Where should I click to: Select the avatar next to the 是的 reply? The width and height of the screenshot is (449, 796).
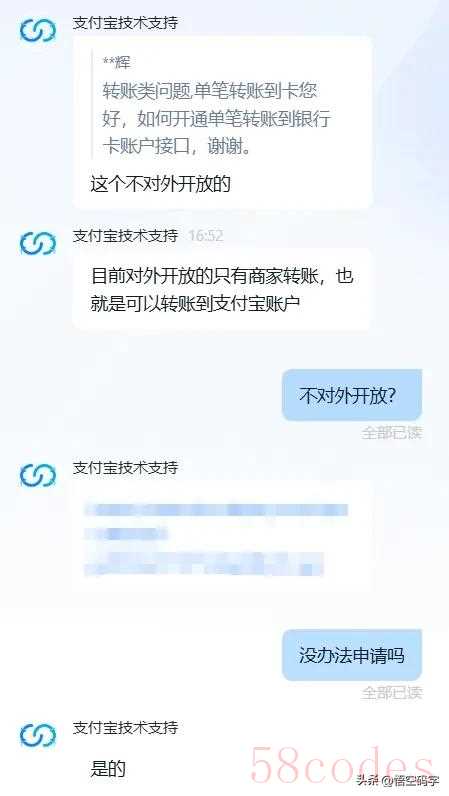[38, 735]
